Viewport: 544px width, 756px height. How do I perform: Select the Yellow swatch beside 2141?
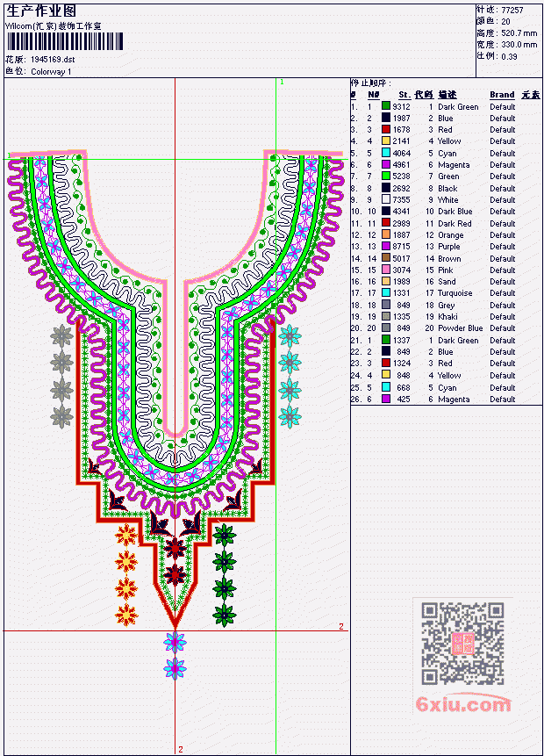(x=386, y=140)
